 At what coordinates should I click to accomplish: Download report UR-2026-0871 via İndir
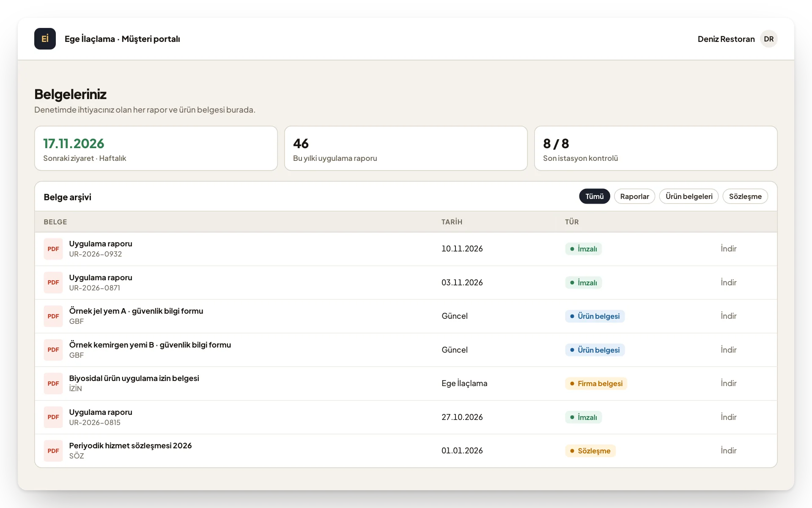pyautogui.click(x=728, y=282)
